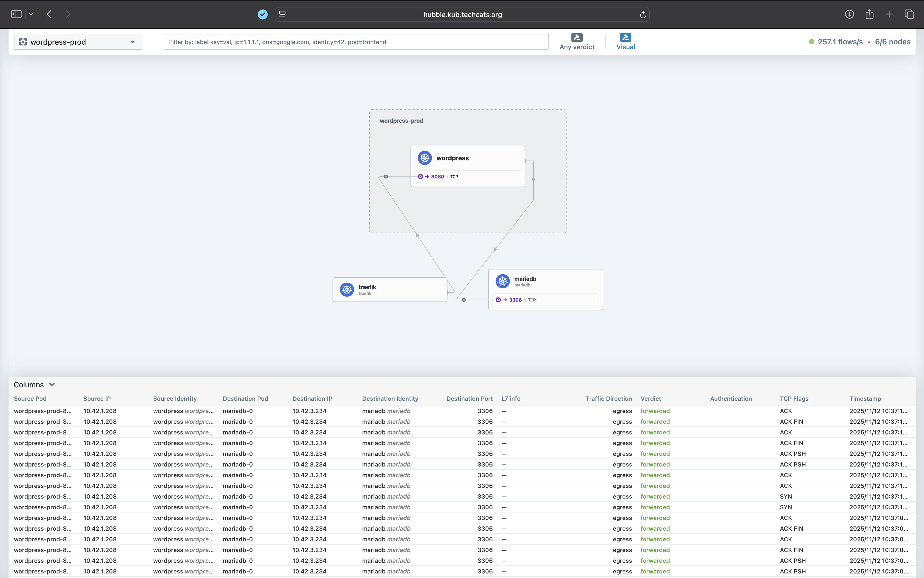Open new tab with plus icon
The image size is (924, 578).
coord(889,14)
